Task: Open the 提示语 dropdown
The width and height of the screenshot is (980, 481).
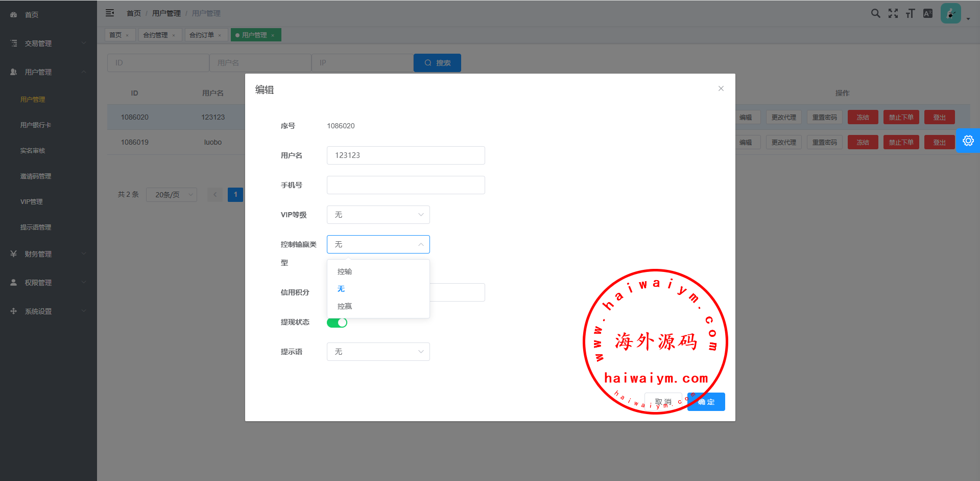Action: [378, 352]
